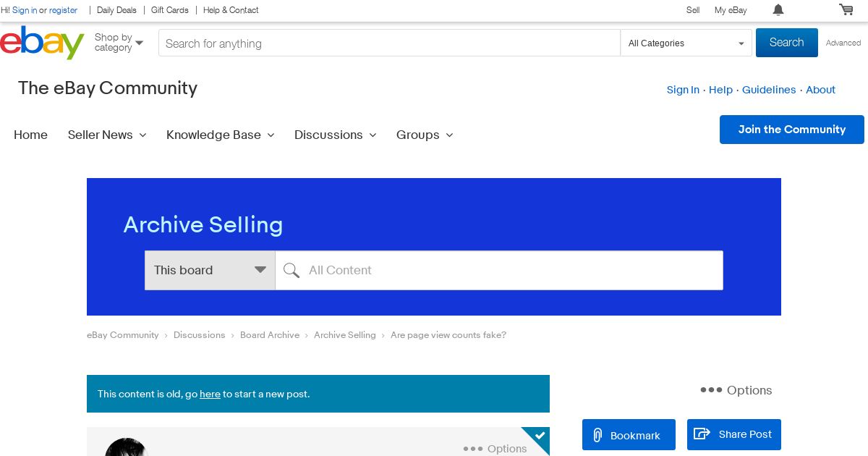Go to the Home nav item

click(30, 135)
